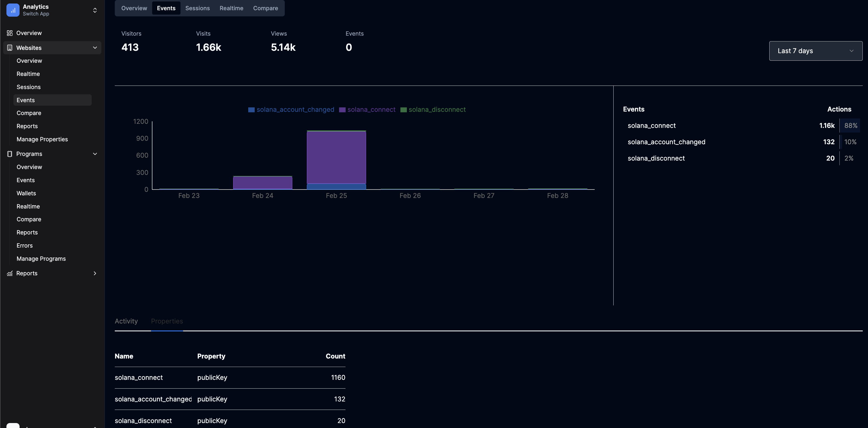Click the Visitors 413 metric

[x=131, y=42]
